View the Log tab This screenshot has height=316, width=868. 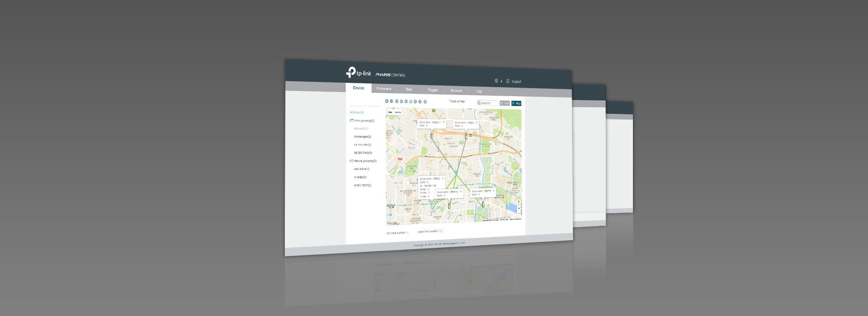tap(479, 91)
